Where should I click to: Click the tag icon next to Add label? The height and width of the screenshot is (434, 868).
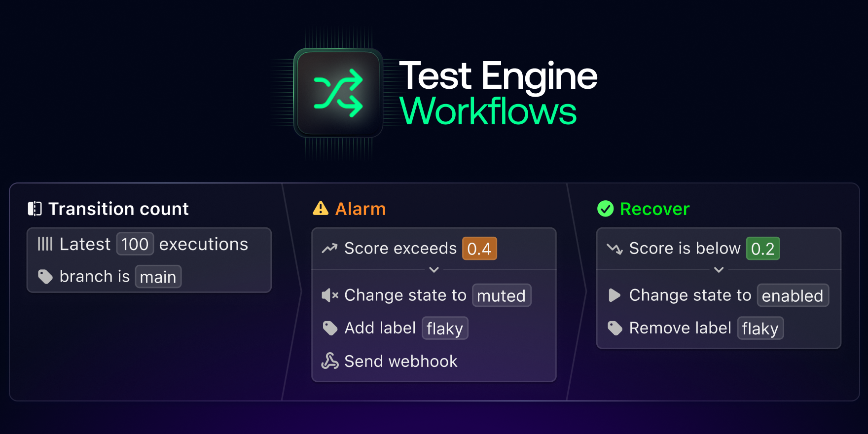[330, 328]
